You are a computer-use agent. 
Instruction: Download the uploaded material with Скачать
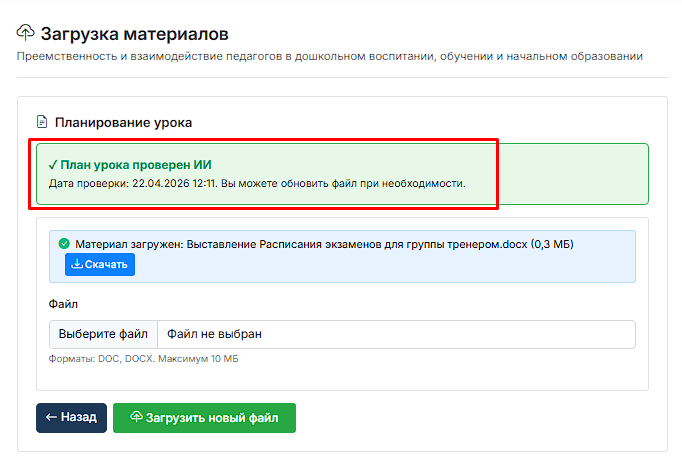pyautogui.click(x=100, y=264)
